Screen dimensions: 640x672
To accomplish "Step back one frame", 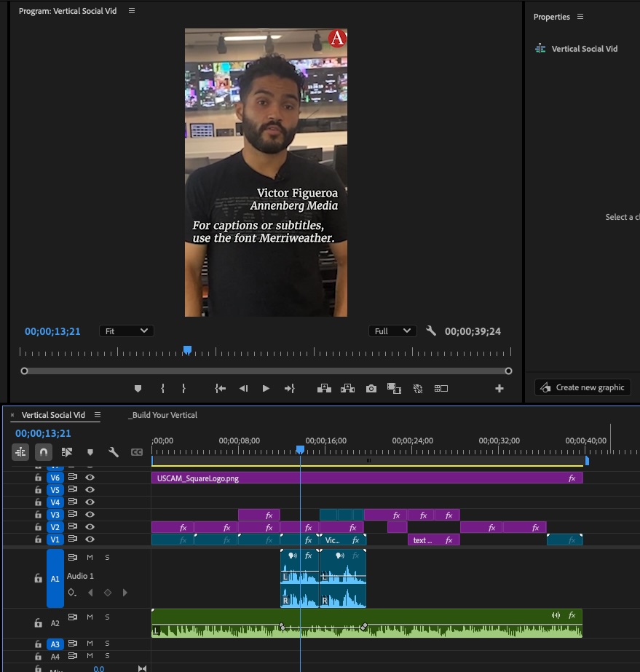I will click(243, 389).
